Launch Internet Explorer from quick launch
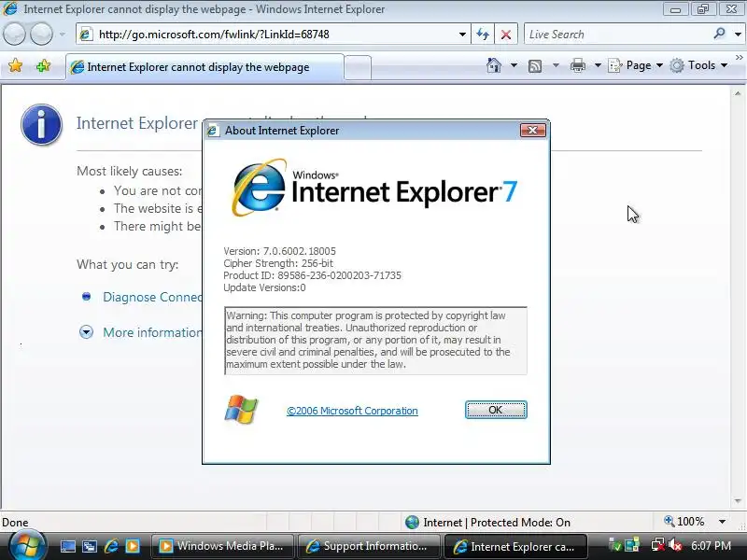Viewport: 747px width, 560px height. [x=111, y=546]
